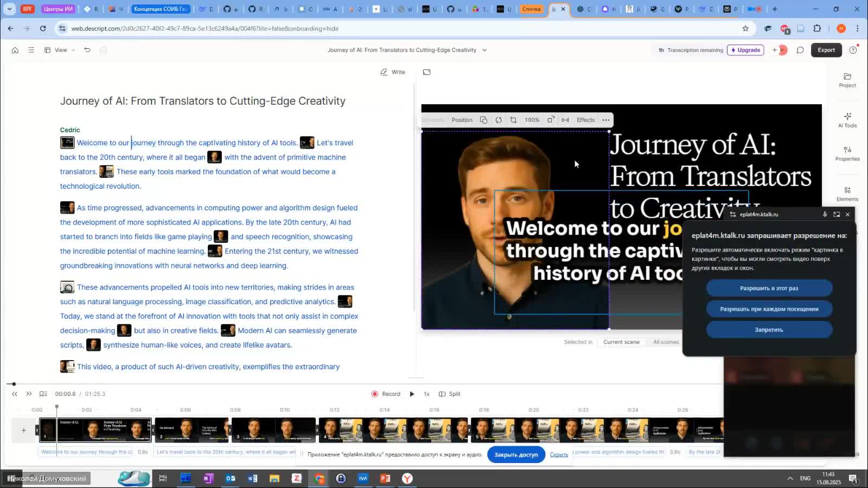
Task: Click scene thumbnail before 'As time progressed'
Action: [x=67, y=208]
